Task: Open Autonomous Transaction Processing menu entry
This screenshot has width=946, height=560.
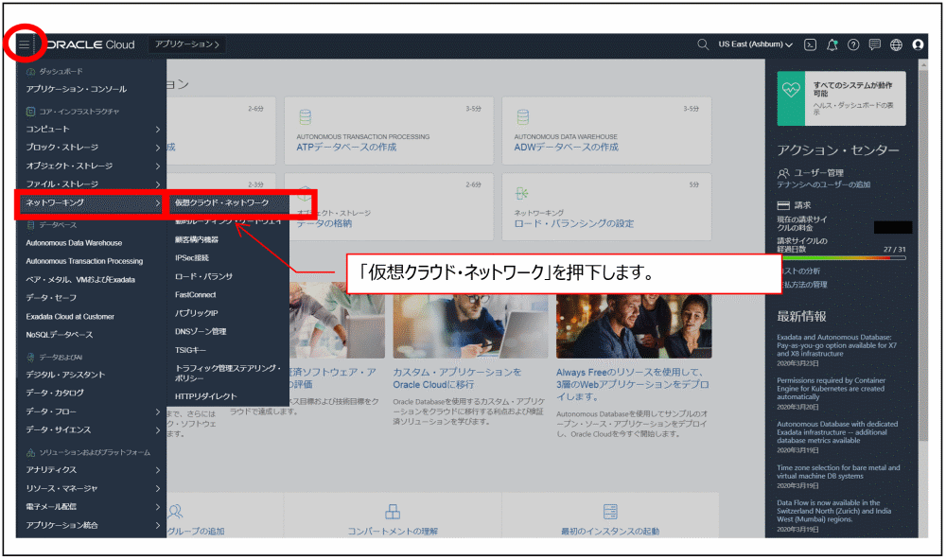Action: coord(84,261)
